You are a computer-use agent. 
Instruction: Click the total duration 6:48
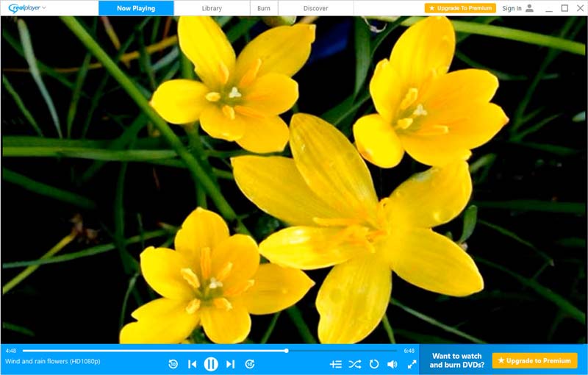(x=409, y=351)
